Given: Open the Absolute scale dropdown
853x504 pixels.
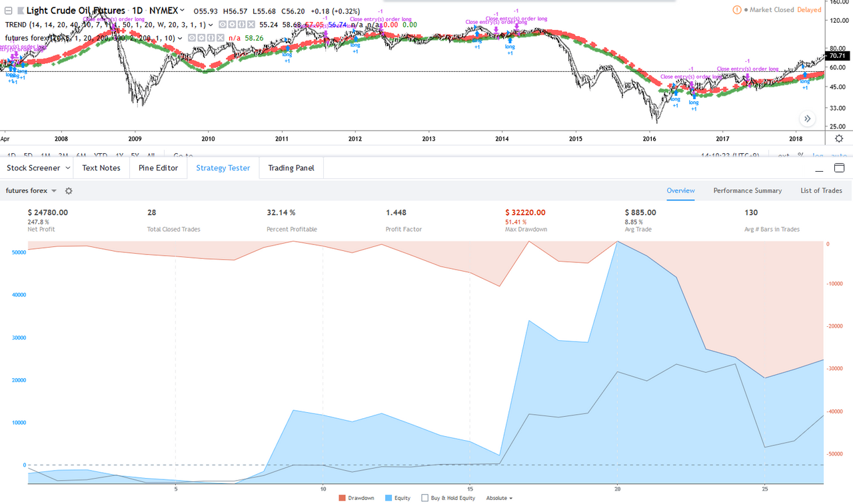Looking at the screenshot, I should tap(499, 498).
